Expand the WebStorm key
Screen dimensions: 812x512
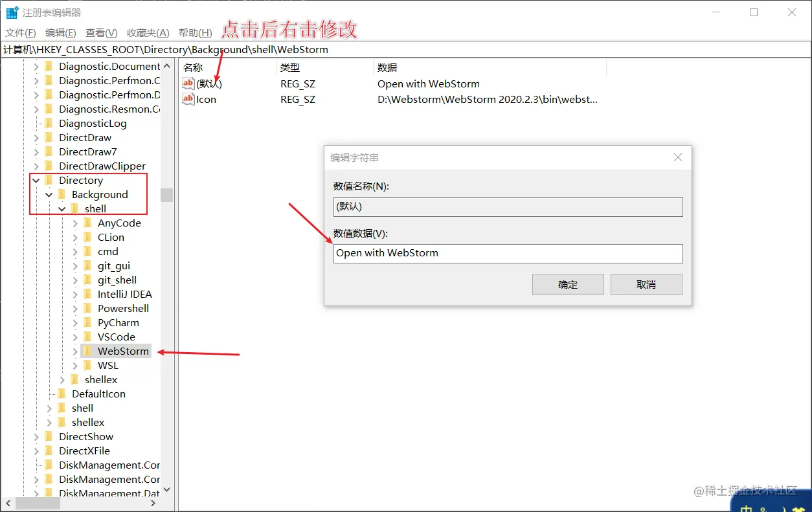75,351
